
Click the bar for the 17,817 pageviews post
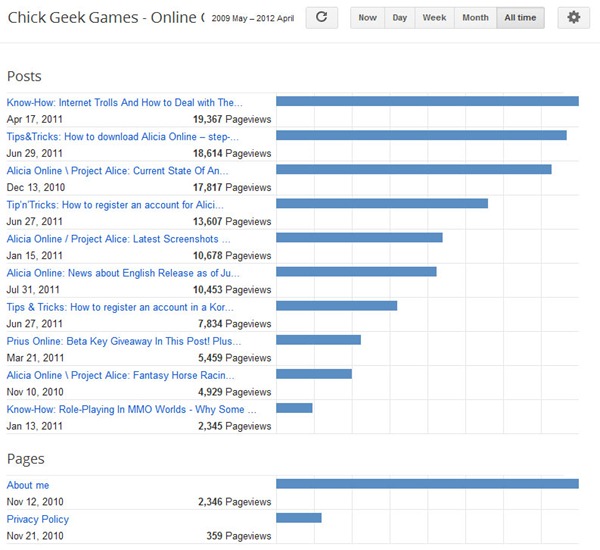414,169
